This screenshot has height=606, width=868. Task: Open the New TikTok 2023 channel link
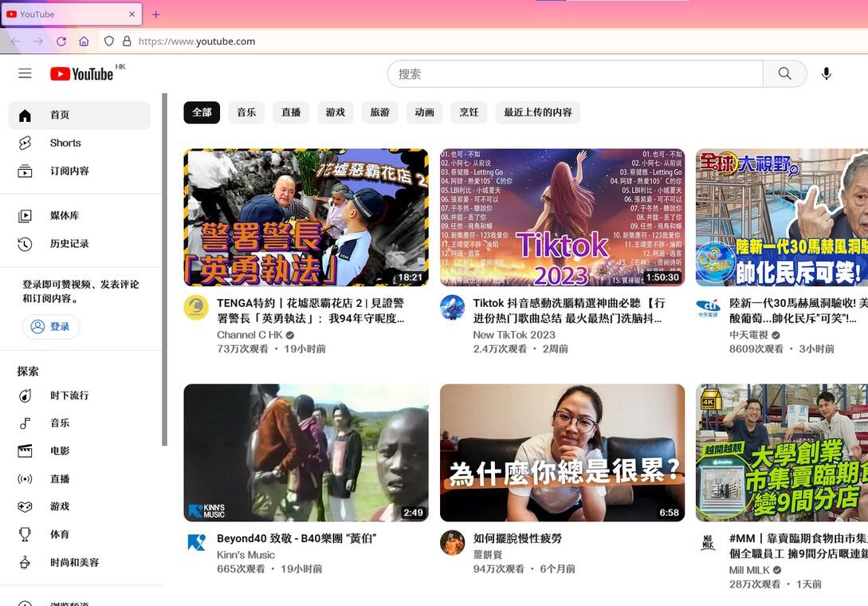pos(514,335)
